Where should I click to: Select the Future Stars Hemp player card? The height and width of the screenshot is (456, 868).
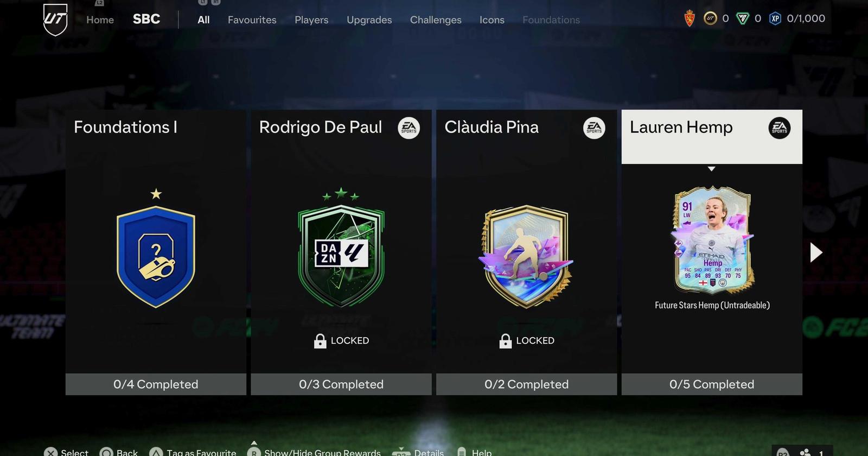coord(711,240)
